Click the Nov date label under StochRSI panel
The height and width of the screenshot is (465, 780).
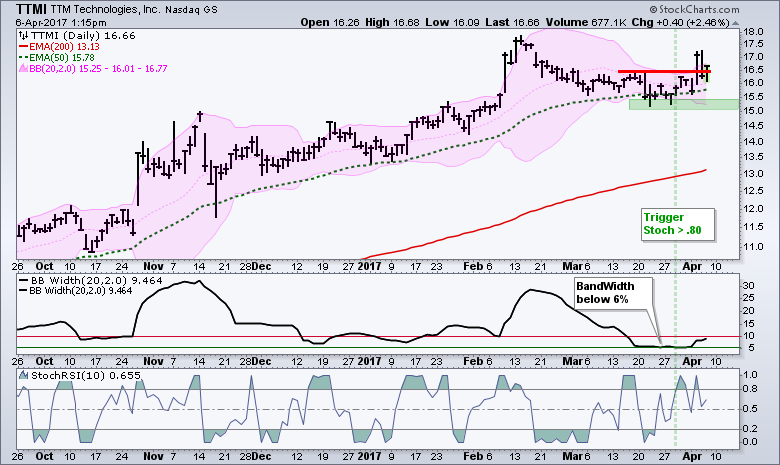153,456
